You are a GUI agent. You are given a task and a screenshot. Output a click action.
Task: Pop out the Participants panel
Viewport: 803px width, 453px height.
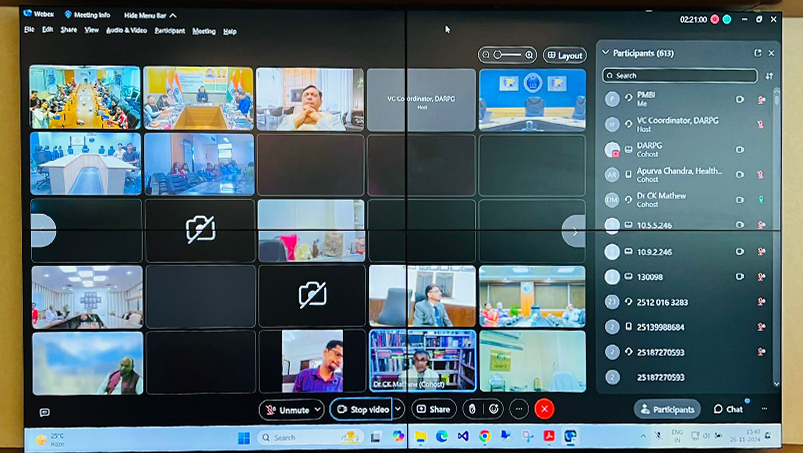point(757,53)
